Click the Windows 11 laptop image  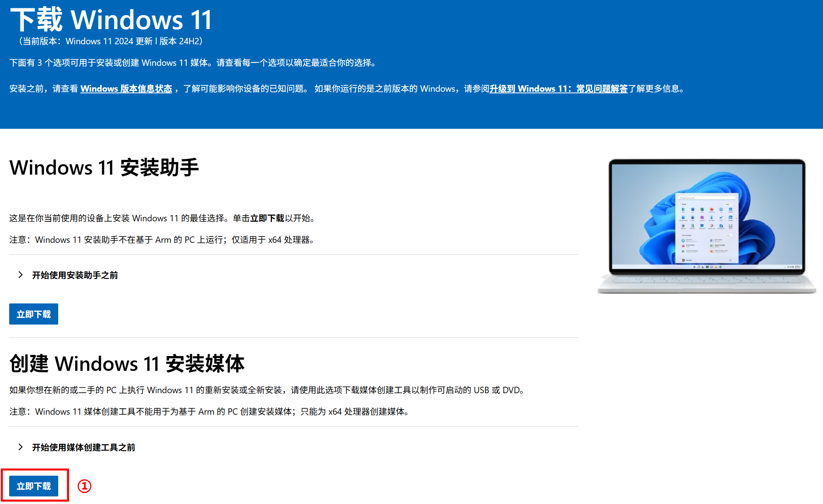point(707,226)
